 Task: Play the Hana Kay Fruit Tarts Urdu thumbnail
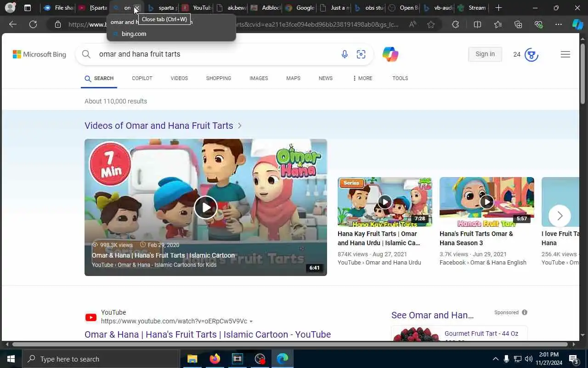385,201
